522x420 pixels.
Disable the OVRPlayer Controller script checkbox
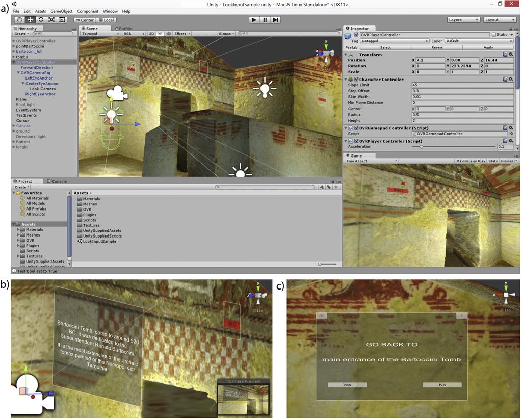pyautogui.click(x=356, y=141)
